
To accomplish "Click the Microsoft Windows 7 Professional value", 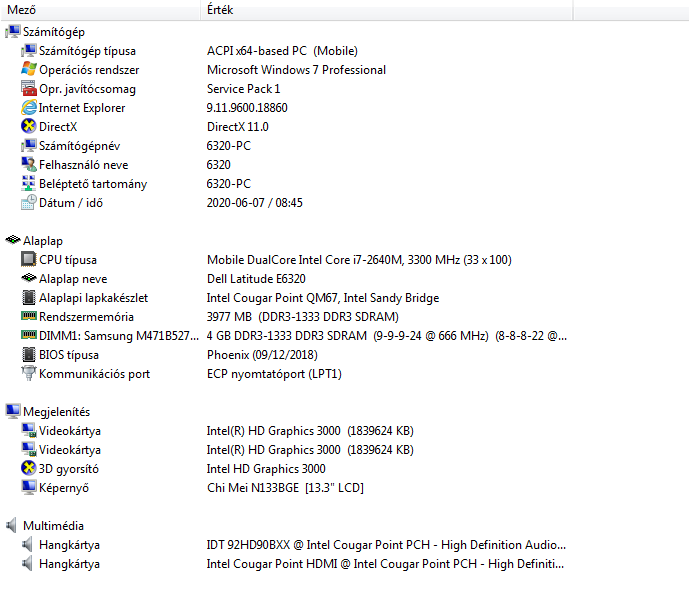I will [296, 70].
